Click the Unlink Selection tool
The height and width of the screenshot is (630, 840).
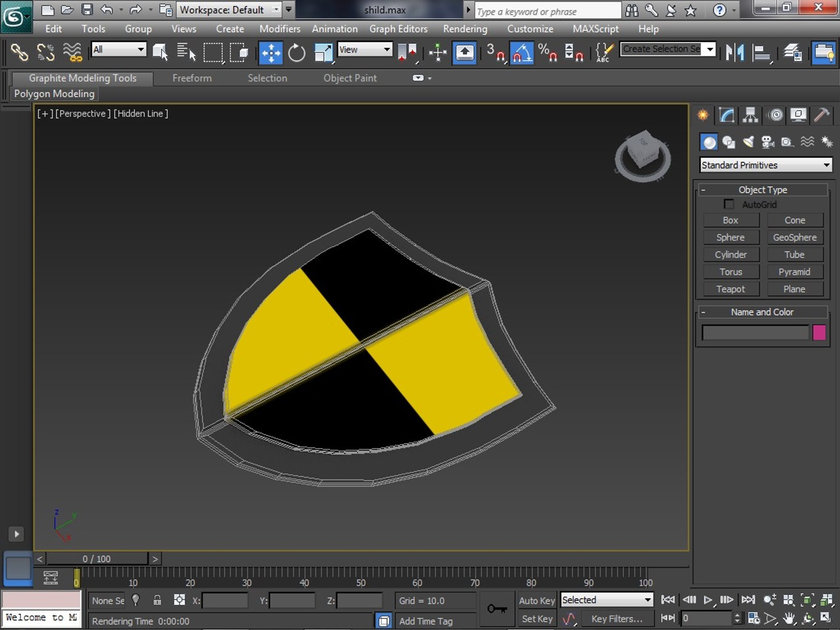(45, 52)
